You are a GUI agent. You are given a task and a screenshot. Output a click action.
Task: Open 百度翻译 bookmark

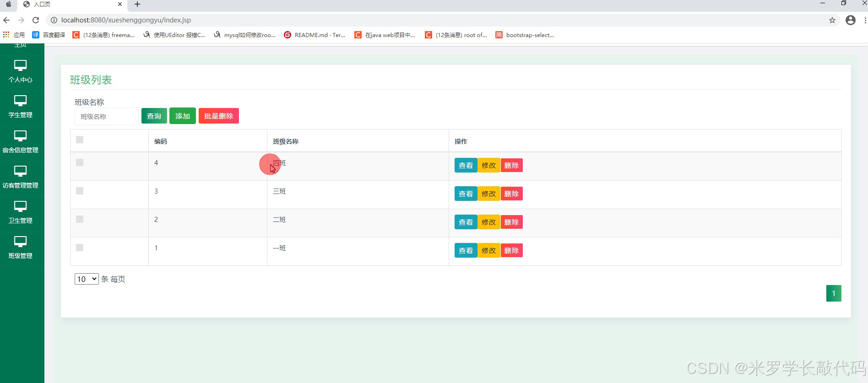[x=49, y=35]
